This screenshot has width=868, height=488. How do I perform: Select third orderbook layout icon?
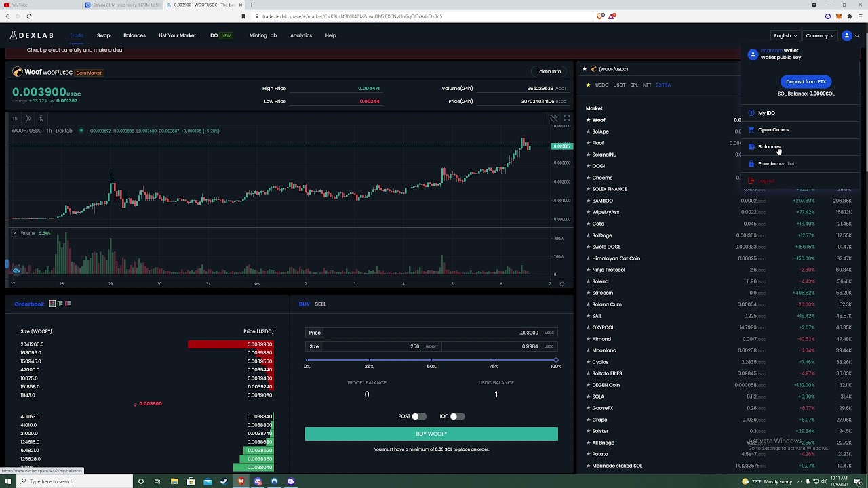pos(67,304)
